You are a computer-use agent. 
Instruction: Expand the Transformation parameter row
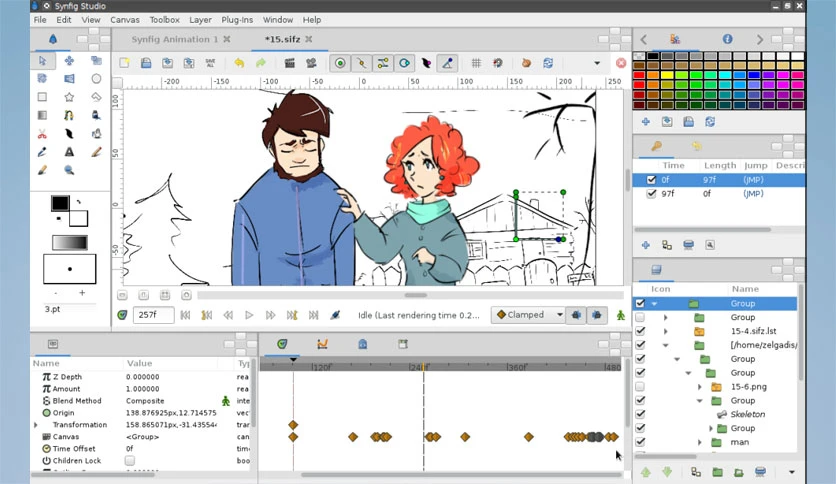point(36,425)
